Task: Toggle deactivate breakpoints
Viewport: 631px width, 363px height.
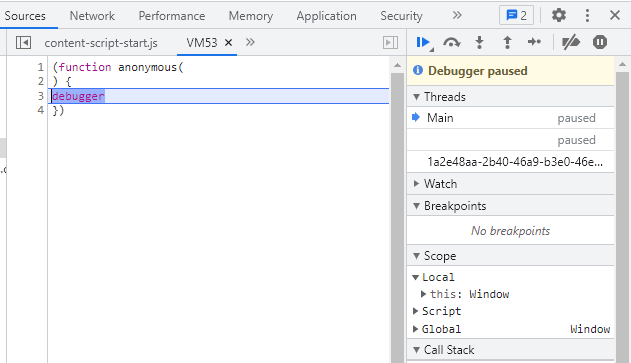Action: (570, 42)
